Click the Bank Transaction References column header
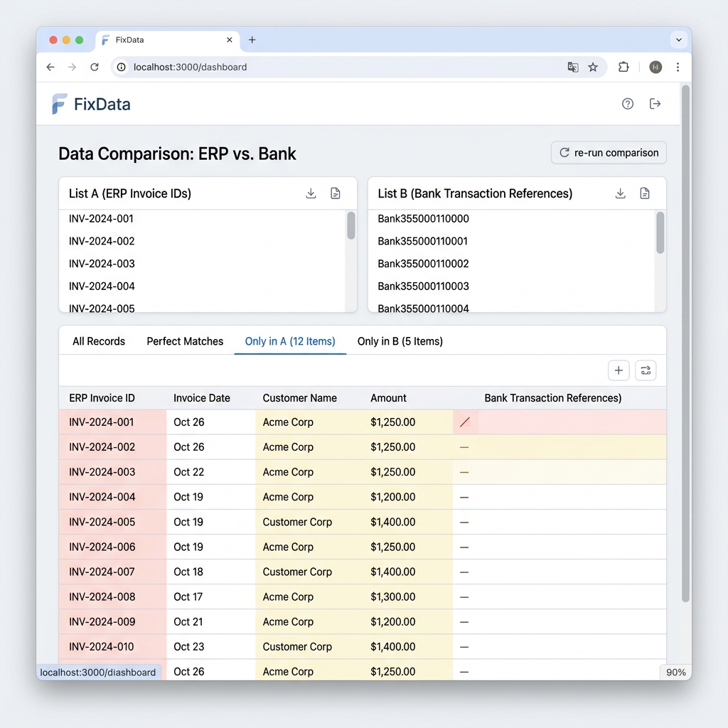The width and height of the screenshot is (728, 728). pos(553,398)
